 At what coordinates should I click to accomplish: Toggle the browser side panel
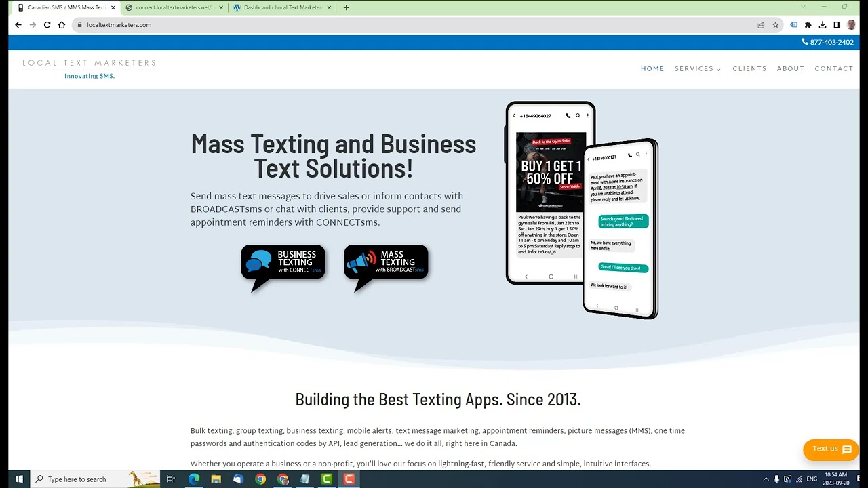(837, 25)
